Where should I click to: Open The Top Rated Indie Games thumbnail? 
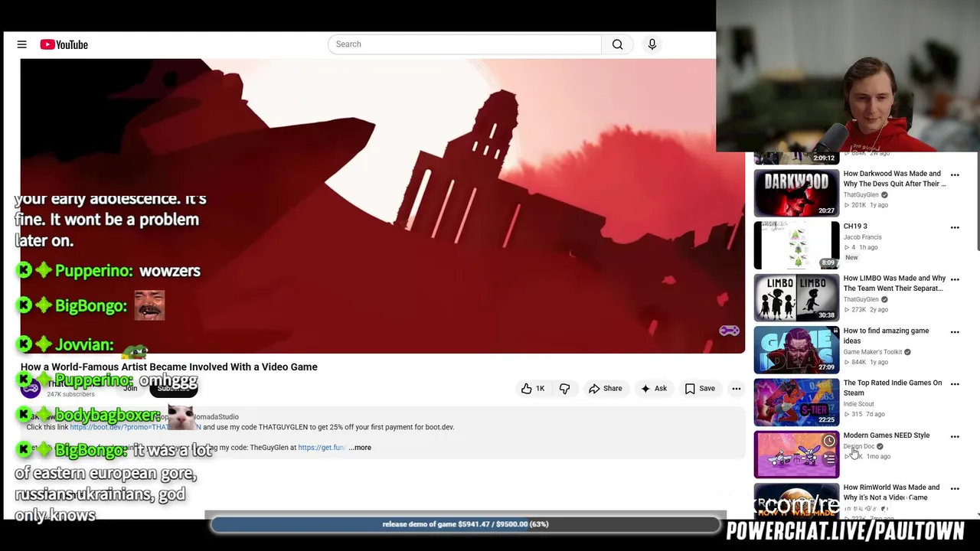796,402
